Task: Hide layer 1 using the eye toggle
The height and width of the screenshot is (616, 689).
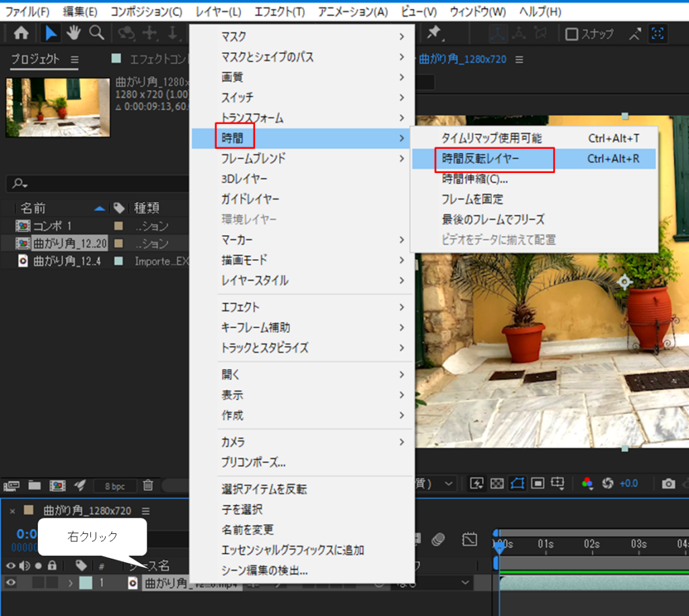Action: click(x=11, y=583)
